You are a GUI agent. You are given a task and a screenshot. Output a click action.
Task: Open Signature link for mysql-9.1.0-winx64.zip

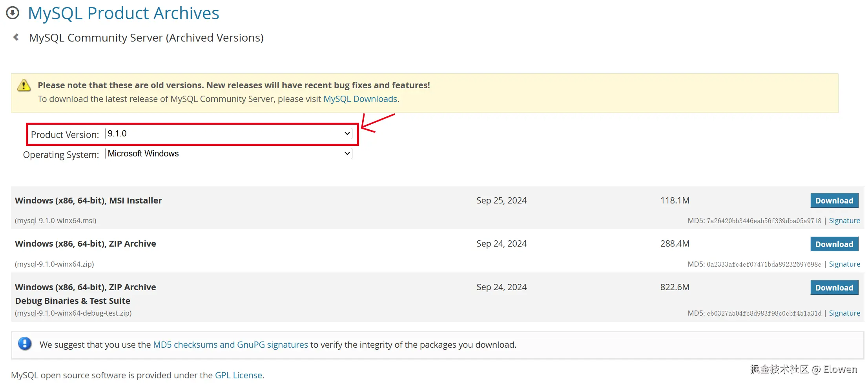click(x=844, y=264)
